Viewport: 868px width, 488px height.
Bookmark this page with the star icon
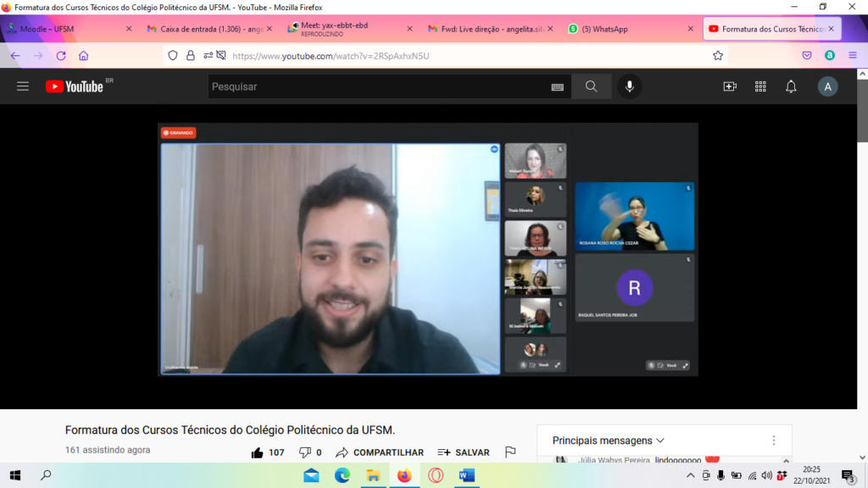coord(718,56)
